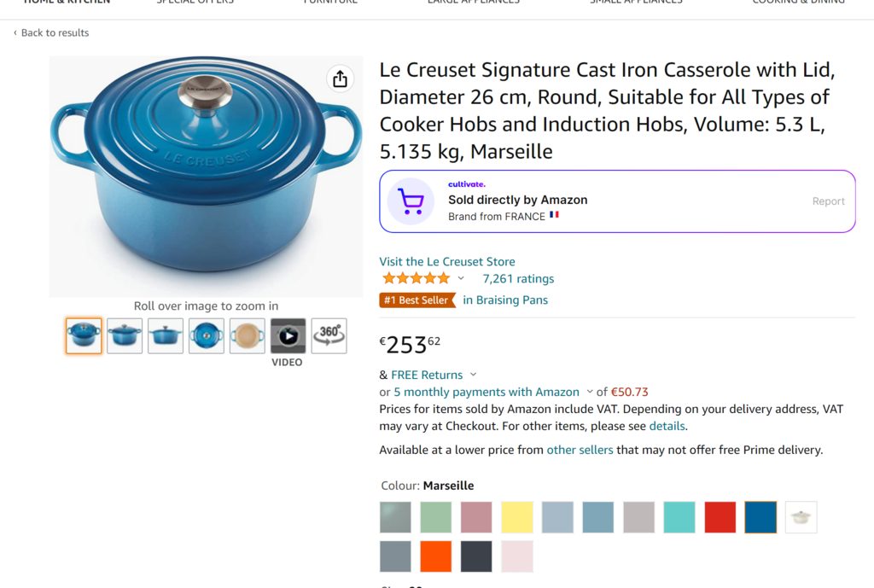Open the other sellers link
874x588 pixels.
580,450
